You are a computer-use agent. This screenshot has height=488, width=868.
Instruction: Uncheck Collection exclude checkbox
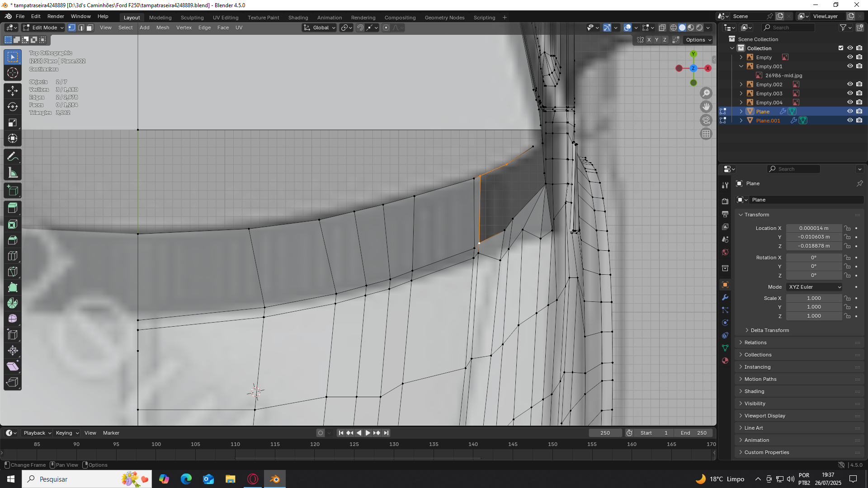(x=841, y=48)
